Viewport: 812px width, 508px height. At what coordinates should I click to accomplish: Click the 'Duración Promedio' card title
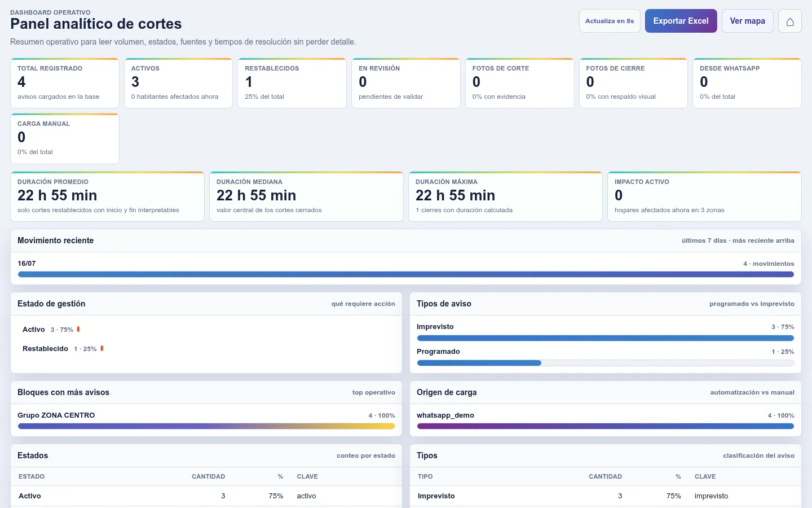pyautogui.click(x=53, y=182)
